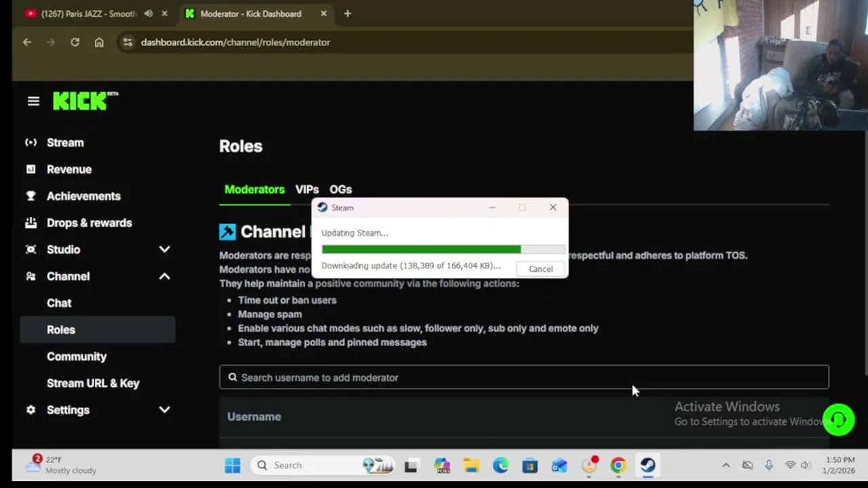The width and height of the screenshot is (868, 488).
Task: Launch Microsoft Edge from taskbar
Action: pos(500,466)
